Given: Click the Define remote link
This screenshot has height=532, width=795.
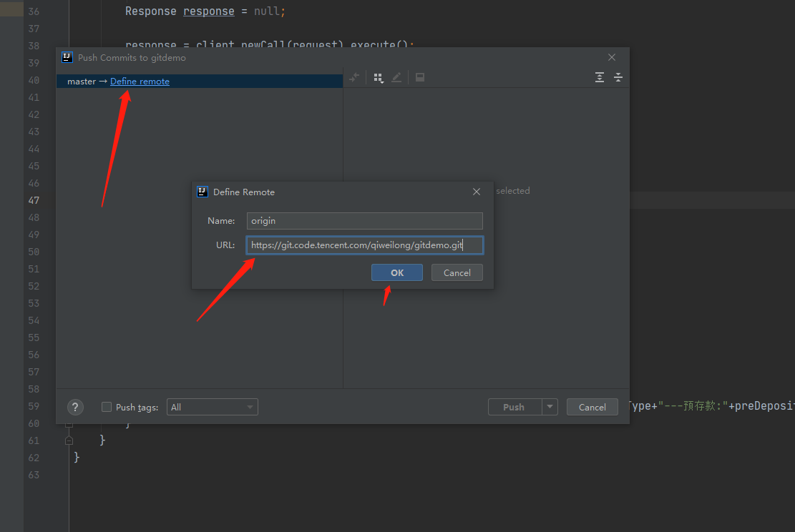Looking at the screenshot, I should (x=140, y=82).
